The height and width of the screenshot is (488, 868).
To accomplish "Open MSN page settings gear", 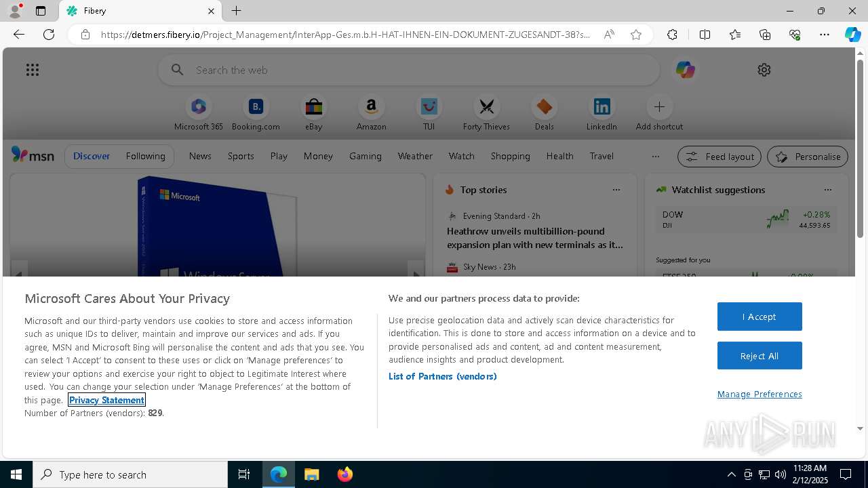I will (764, 70).
